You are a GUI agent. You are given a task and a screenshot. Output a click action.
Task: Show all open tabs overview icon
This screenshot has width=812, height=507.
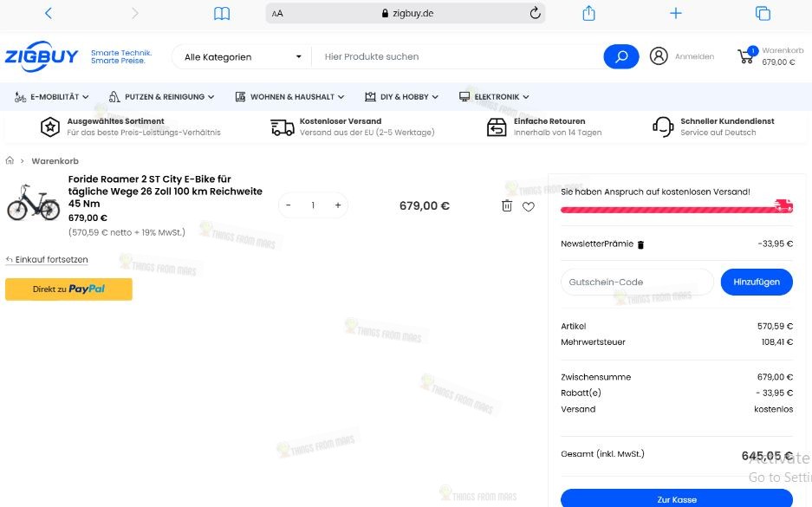point(763,14)
